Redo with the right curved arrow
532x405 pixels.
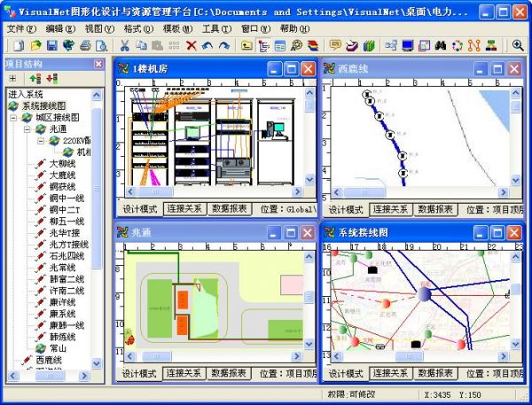[x=224, y=45]
